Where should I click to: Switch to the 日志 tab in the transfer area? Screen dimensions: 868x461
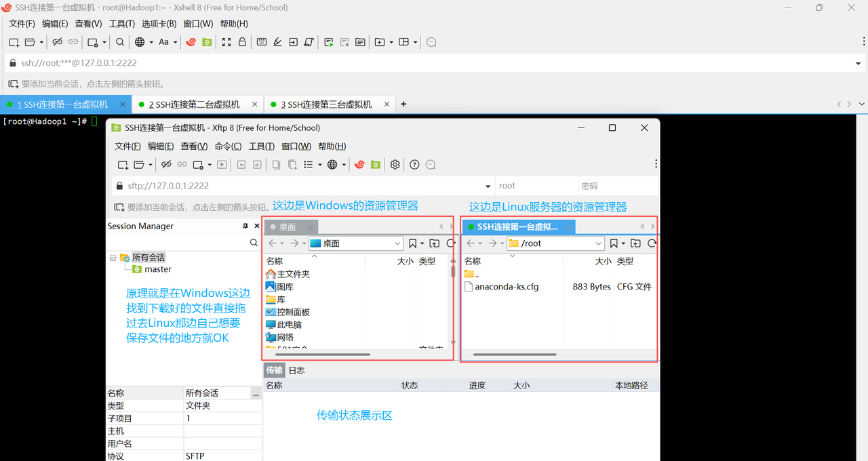click(296, 370)
